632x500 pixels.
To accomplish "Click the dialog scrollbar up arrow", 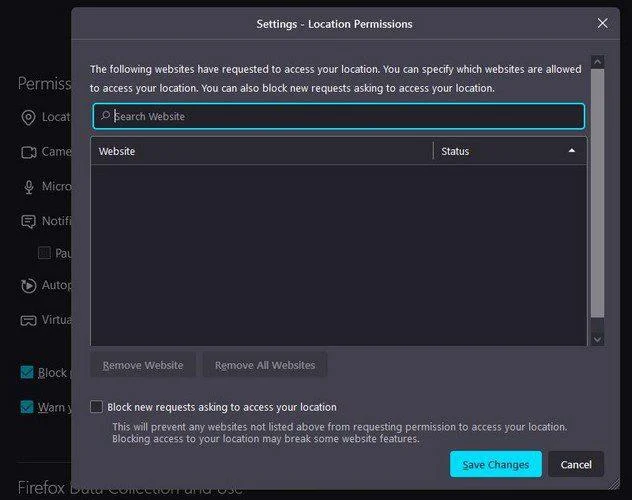I will click(597, 62).
